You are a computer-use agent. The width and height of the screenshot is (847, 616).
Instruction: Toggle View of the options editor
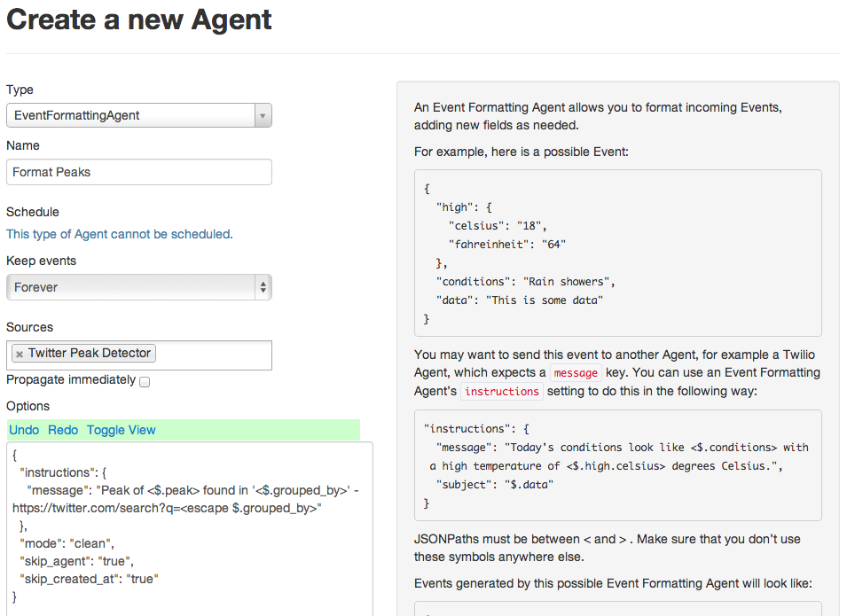(121, 430)
